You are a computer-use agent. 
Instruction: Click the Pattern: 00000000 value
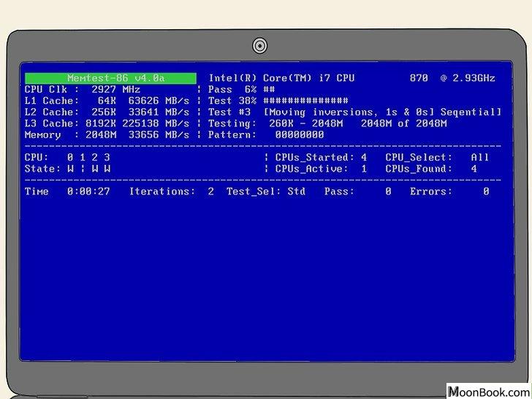(x=266, y=135)
